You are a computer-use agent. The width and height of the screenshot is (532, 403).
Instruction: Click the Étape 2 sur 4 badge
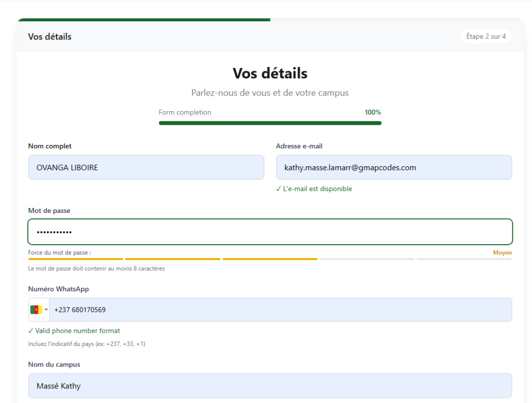click(x=486, y=36)
